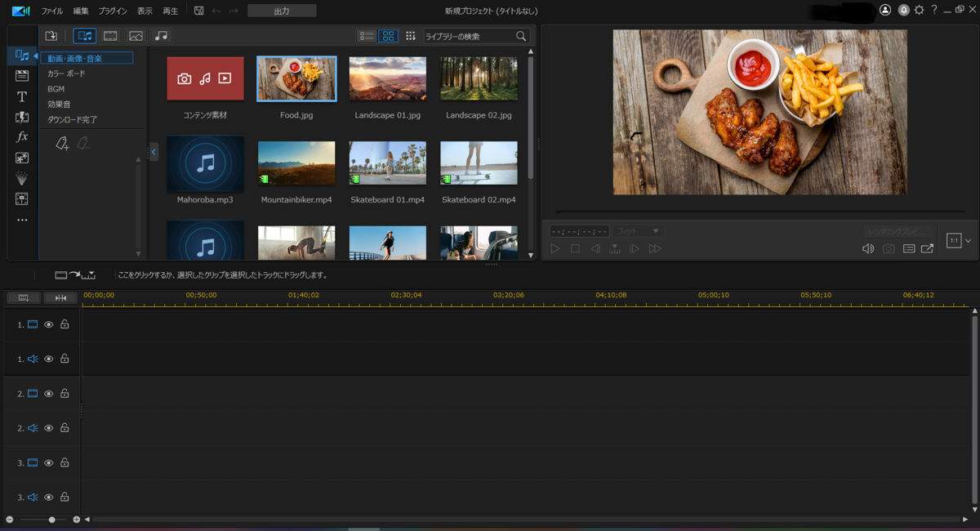Open the Particle Room icon
The image size is (980, 531).
click(x=22, y=178)
